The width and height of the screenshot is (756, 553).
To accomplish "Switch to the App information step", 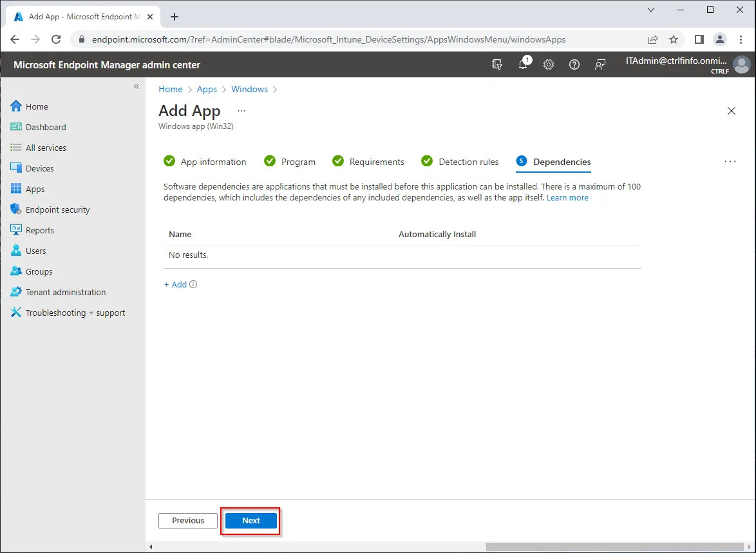I will coord(205,162).
